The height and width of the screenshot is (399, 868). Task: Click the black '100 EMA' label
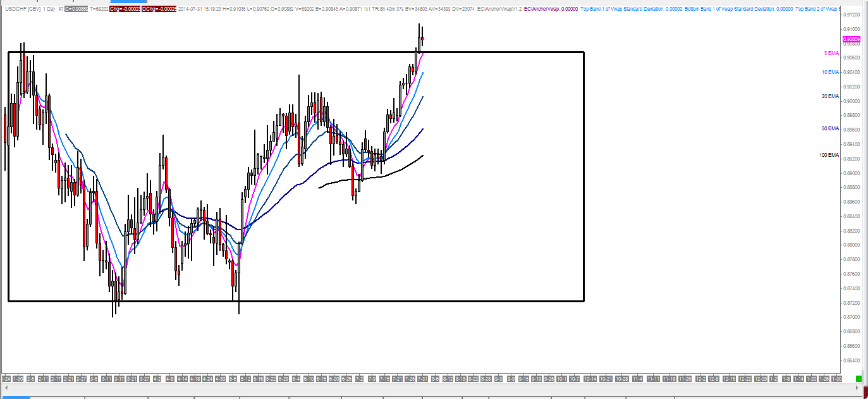click(829, 155)
